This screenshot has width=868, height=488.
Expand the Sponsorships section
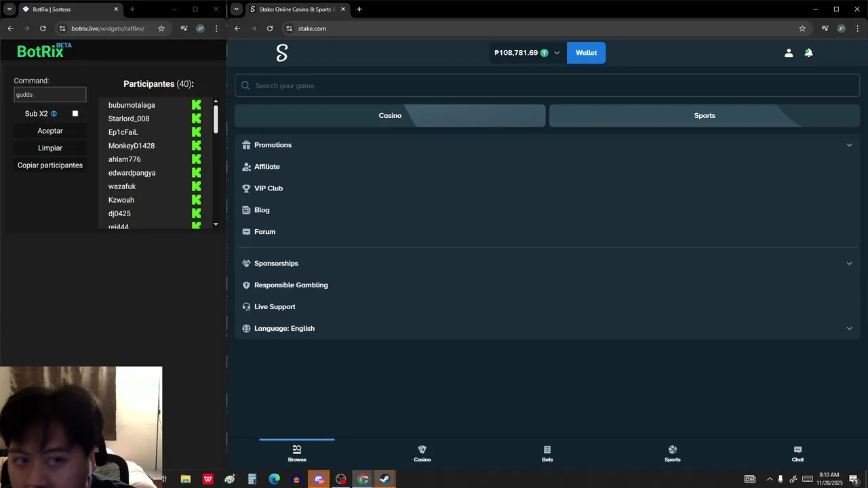547,263
